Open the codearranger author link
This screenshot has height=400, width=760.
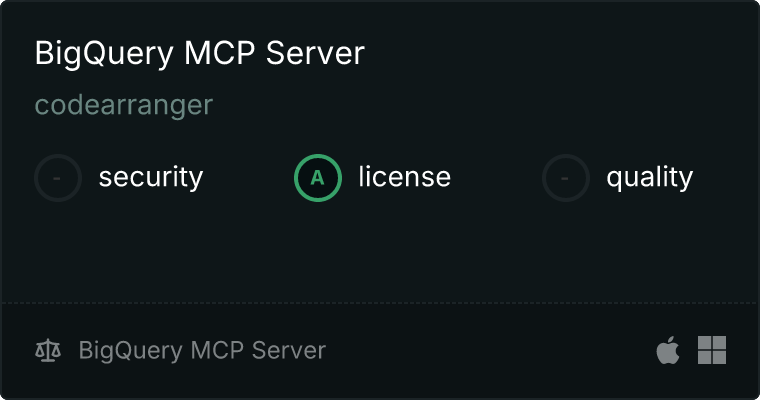pyautogui.click(x=124, y=105)
